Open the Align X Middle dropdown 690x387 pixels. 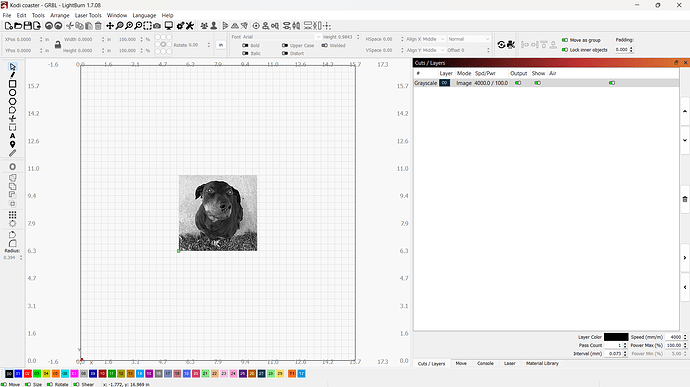[426, 39]
